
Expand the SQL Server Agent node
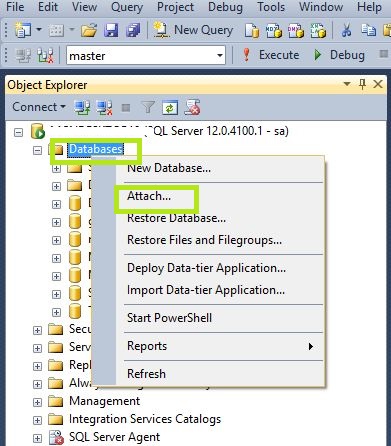37,438
